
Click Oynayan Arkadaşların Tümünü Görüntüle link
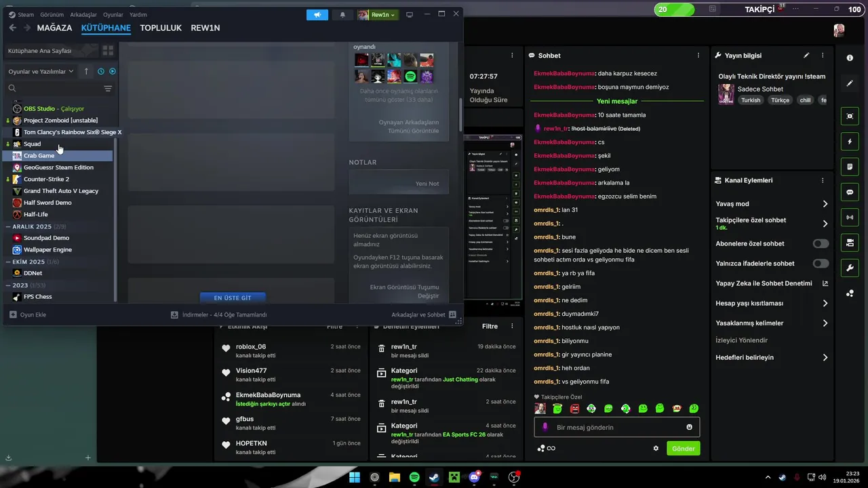coord(408,127)
